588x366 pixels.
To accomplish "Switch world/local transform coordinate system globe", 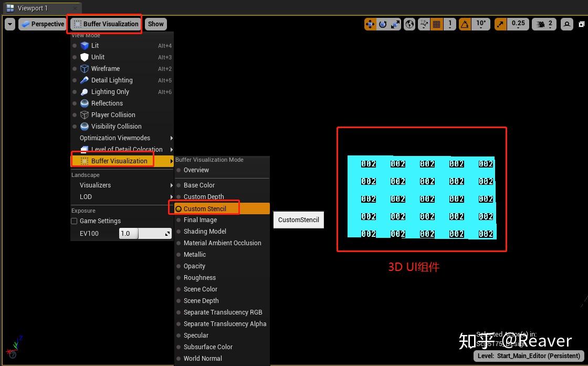I will (x=409, y=24).
